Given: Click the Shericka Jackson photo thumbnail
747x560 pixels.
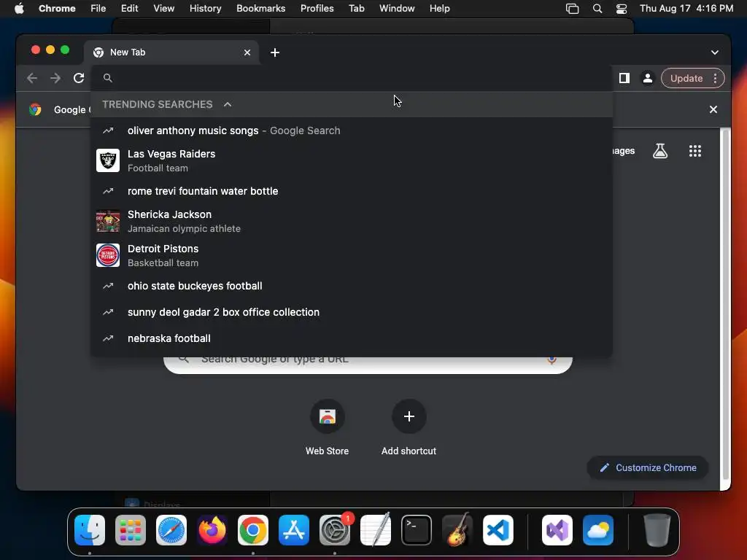Looking at the screenshot, I should (x=108, y=221).
